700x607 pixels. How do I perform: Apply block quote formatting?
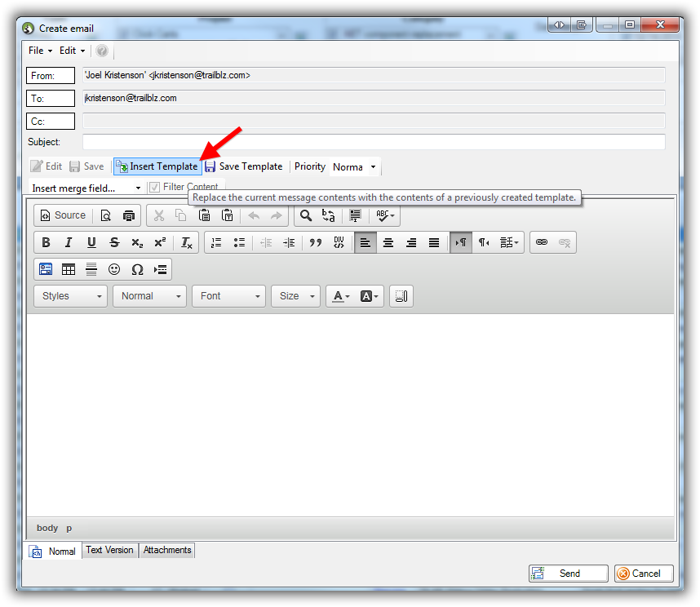pyautogui.click(x=316, y=242)
